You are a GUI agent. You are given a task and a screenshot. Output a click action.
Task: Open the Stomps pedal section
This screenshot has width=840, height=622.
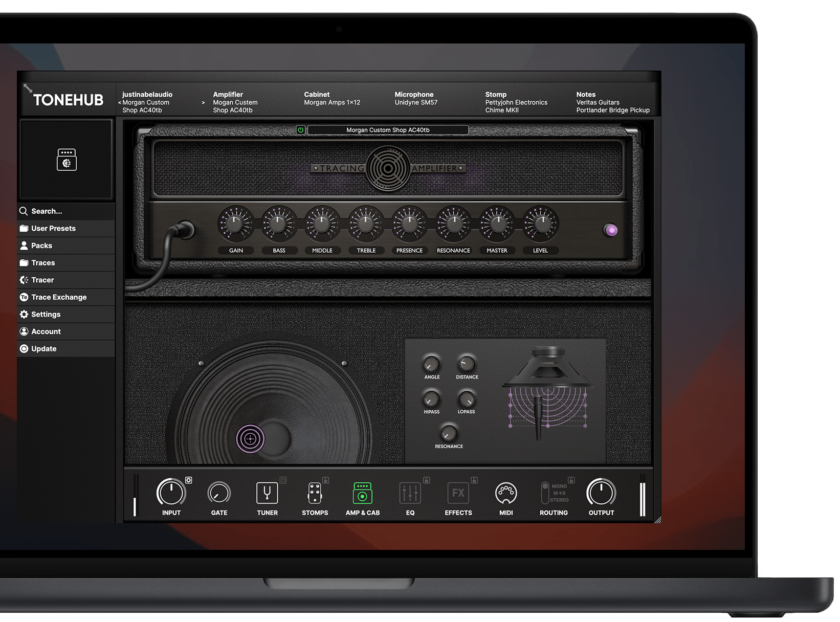coord(315,494)
